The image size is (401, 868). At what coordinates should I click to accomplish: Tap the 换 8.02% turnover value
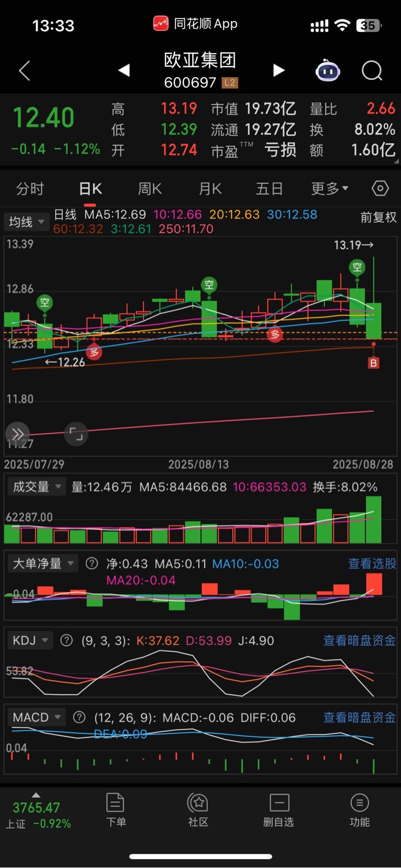click(x=352, y=129)
